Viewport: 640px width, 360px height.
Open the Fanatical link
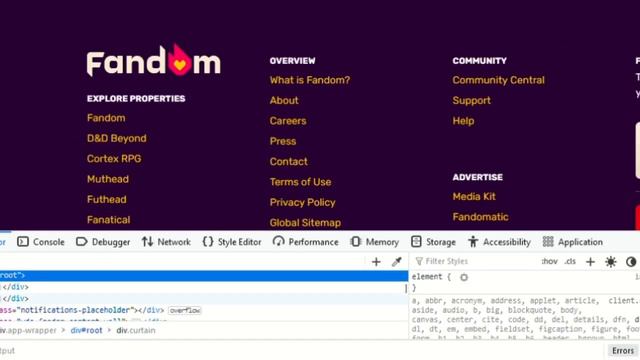coord(108,220)
